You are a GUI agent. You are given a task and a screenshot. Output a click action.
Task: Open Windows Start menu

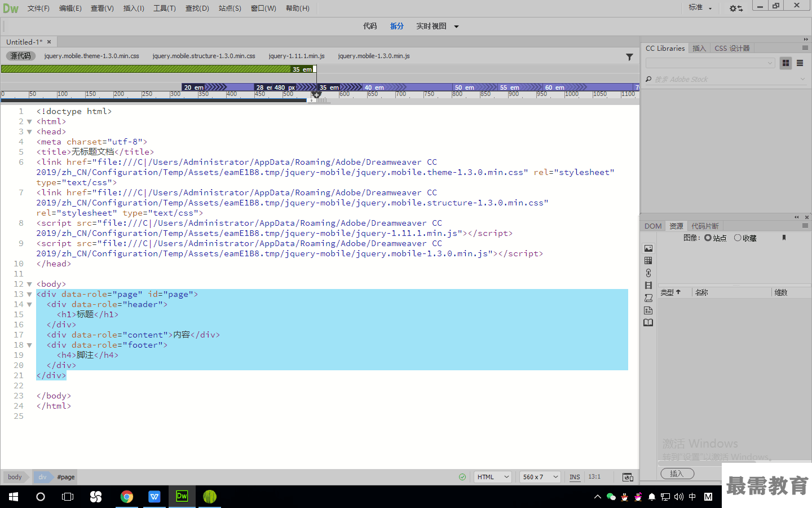coord(14,497)
